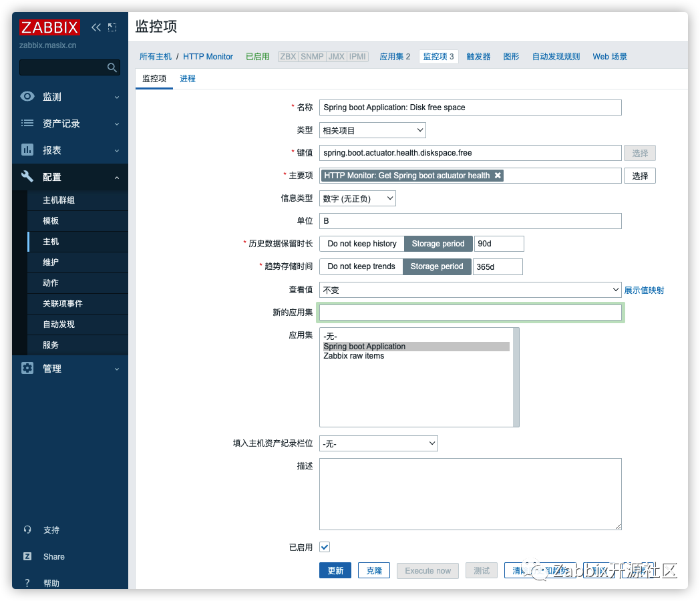Open the 进程 tab
The image size is (700, 601).
187,78
